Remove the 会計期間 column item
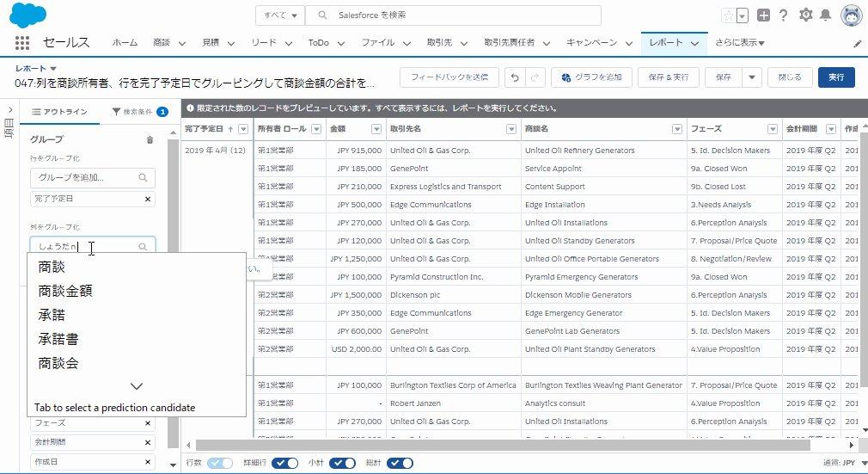Image resolution: width=868 pixels, height=474 pixels. pos(148,442)
